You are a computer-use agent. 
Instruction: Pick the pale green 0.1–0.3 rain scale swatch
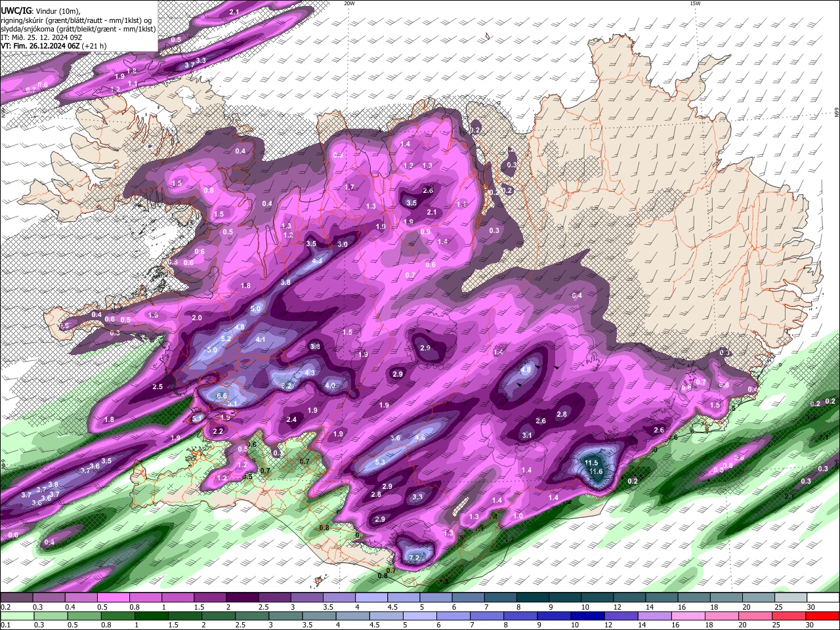point(18,616)
